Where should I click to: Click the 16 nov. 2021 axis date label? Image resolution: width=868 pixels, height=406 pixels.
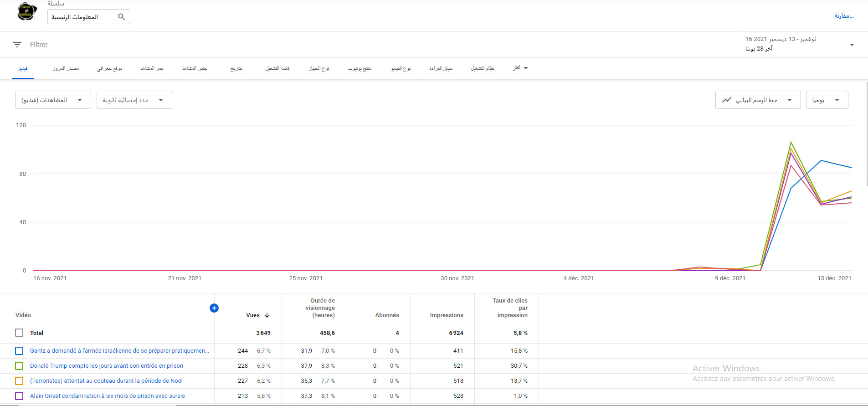pos(50,278)
